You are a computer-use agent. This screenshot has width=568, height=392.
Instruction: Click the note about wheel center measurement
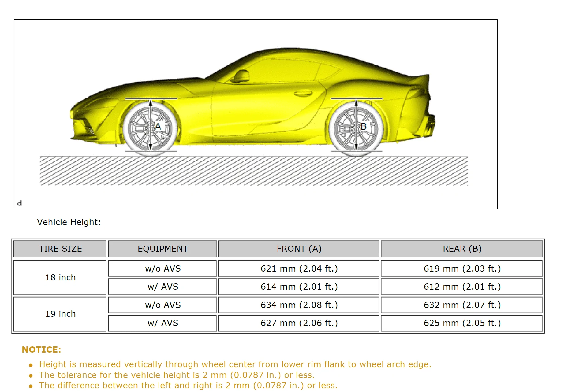tap(235, 364)
